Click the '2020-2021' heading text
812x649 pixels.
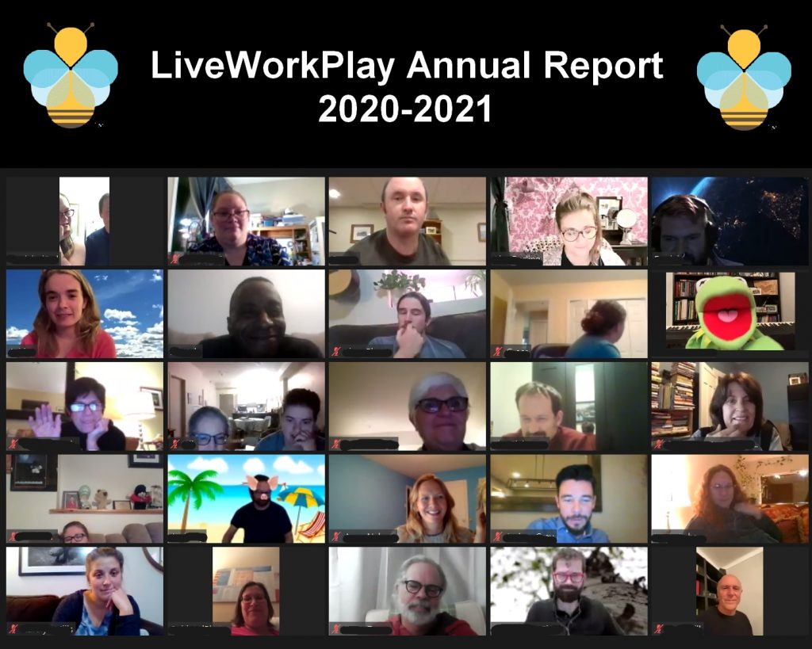coord(404,109)
